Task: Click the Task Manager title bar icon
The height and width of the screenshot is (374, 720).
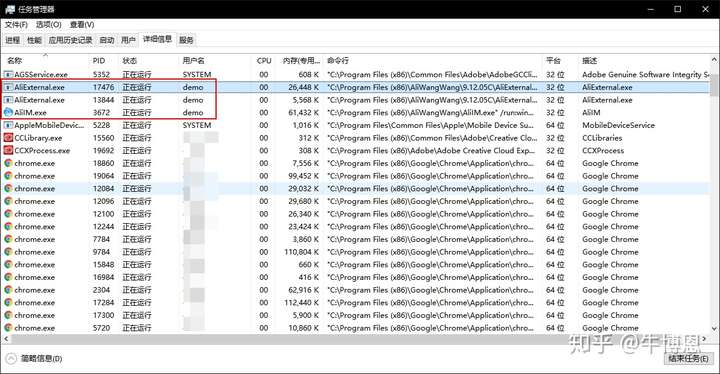Action: 10,9
